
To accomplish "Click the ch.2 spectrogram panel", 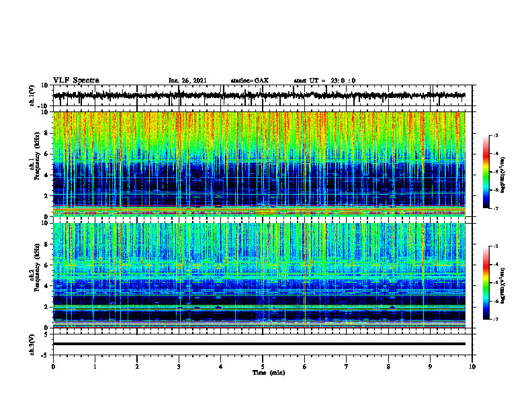I will (259, 275).
